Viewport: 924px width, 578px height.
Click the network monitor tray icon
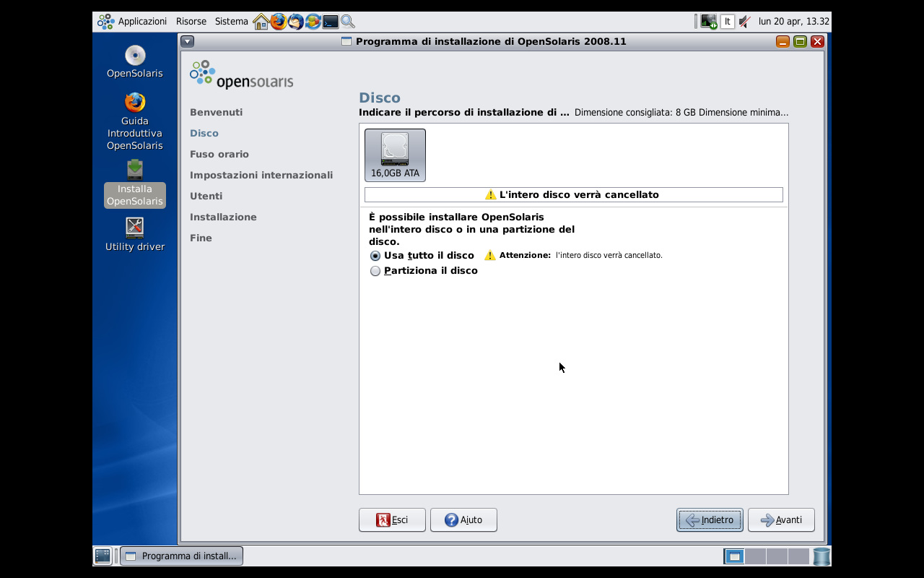click(709, 22)
